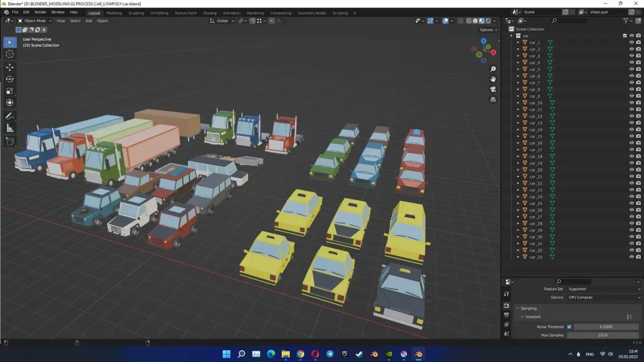Switch to the Modeling workspace tab

click(x=114, y=13)
